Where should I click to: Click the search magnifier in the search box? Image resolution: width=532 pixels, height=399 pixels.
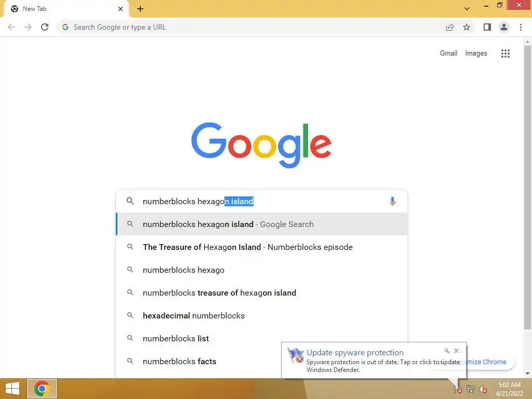point(130,201)
